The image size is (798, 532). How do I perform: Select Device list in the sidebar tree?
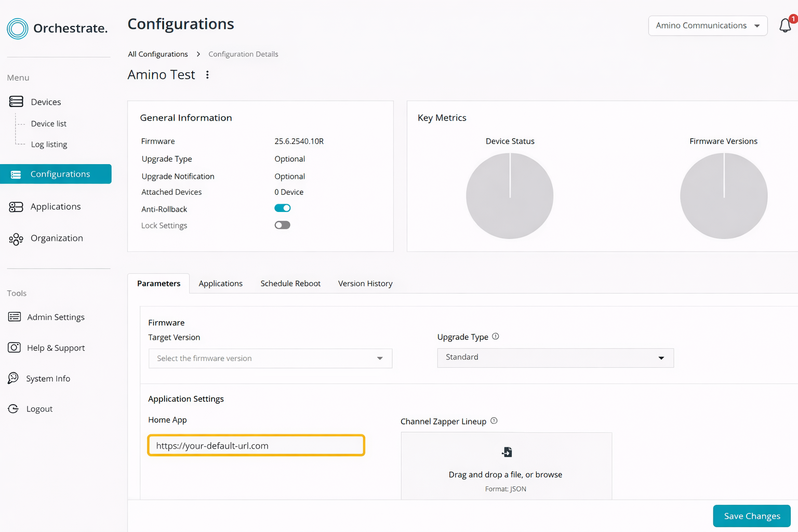(x=49, y=124)
